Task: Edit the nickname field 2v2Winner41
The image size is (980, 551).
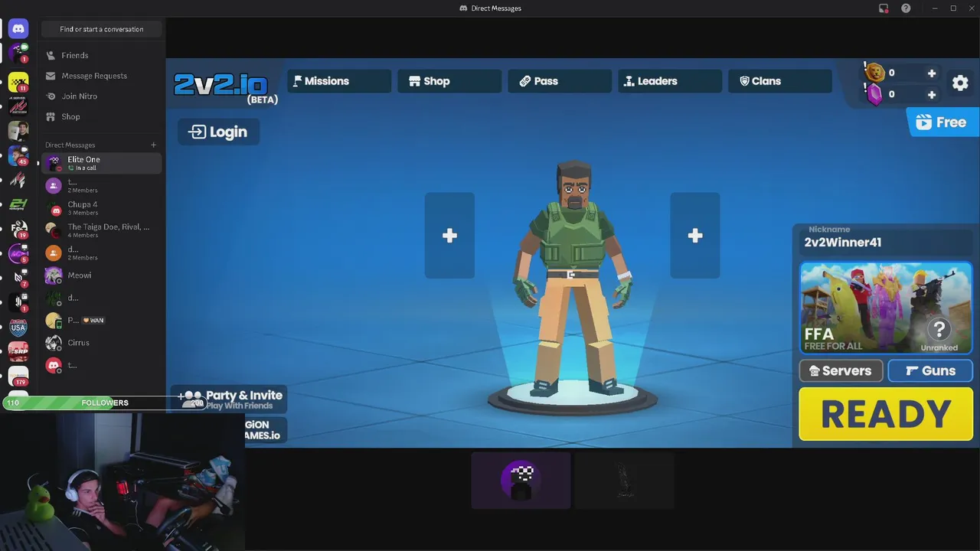Action: (x=885, y=243)
